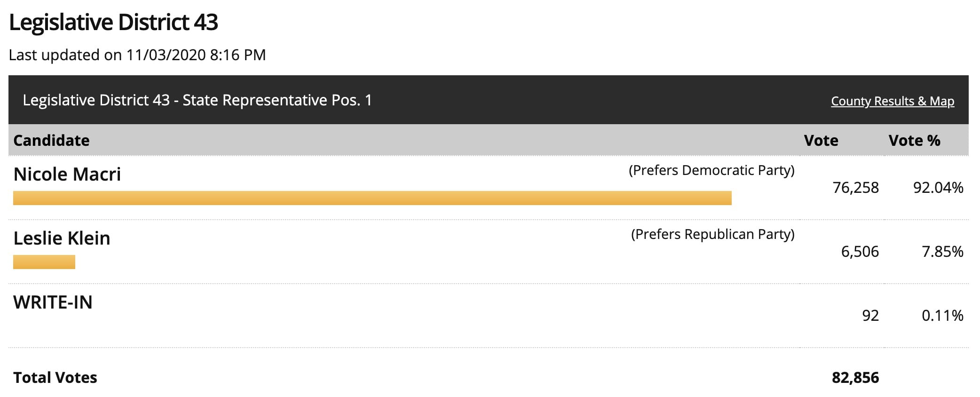The image size is (980, 397).
Task: Click Leslie Klein's short vote bar
Action: click(44, 262)
